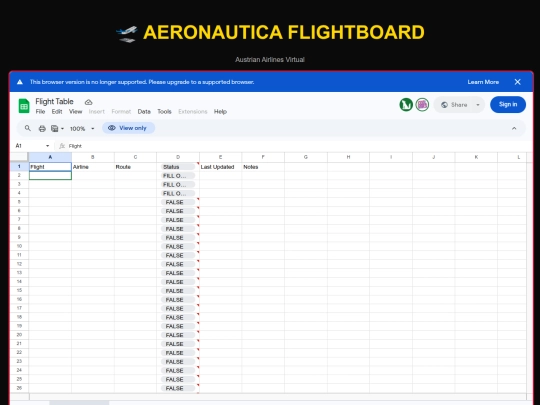Open the FALSE dropdown chip in row 10

pos(178,247)
